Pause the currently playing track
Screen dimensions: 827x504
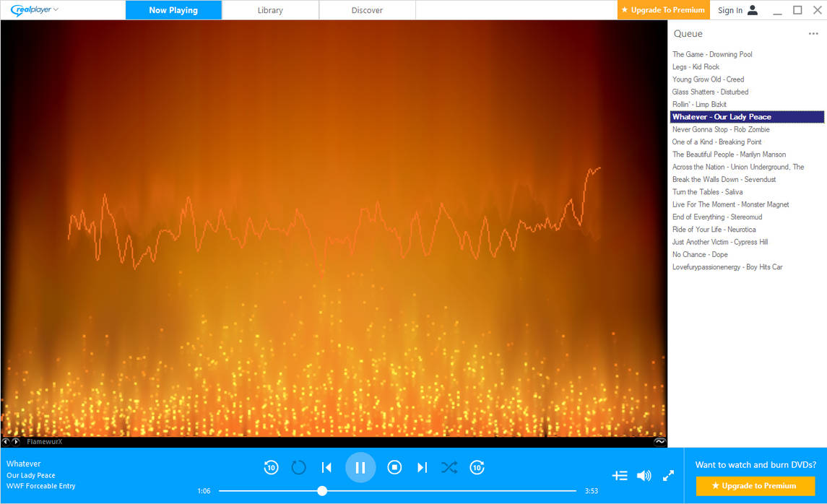[360, 467]
